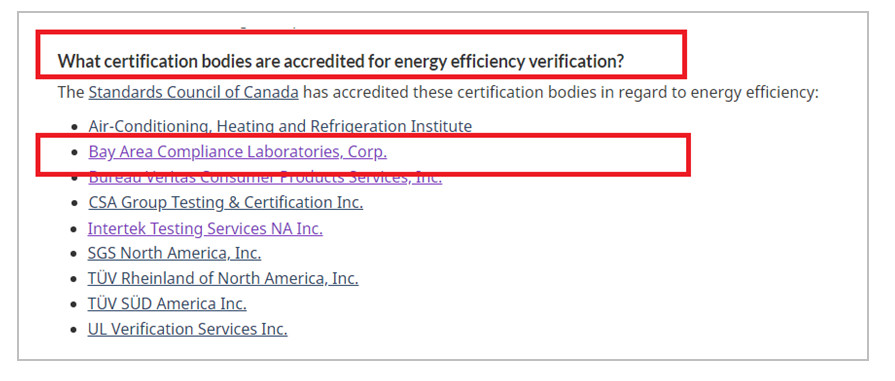Select the SGS North America, Inc. link
895x381 pixels.
pos(174,253)
